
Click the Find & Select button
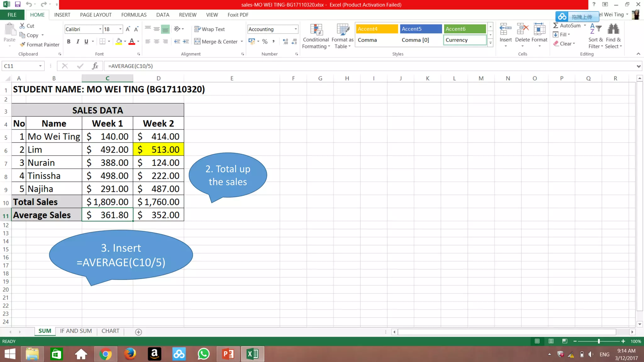click(x=613, y=36)
